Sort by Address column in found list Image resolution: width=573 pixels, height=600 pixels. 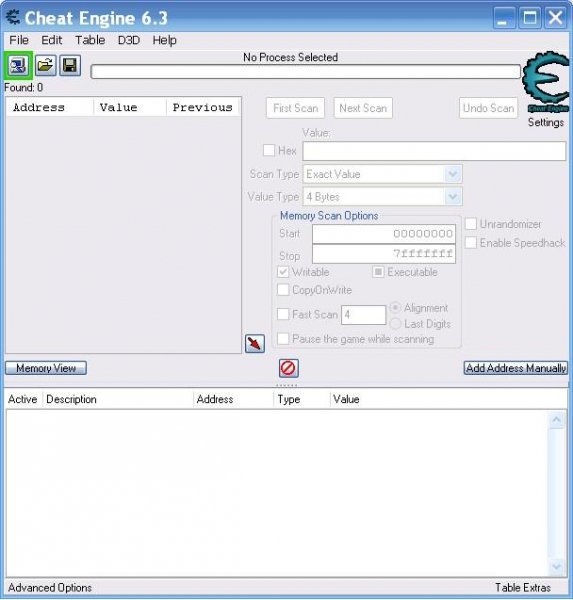click(50, 107)
